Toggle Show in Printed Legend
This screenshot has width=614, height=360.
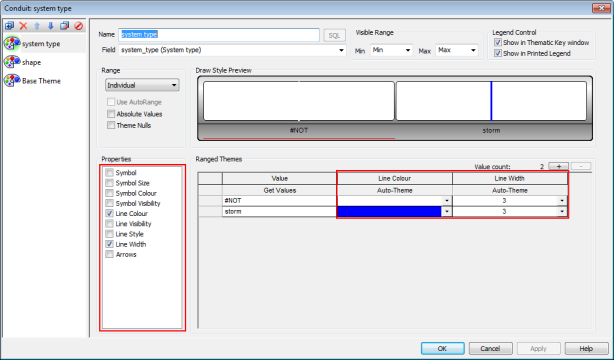pyautogui.click(x=498, y=53)
